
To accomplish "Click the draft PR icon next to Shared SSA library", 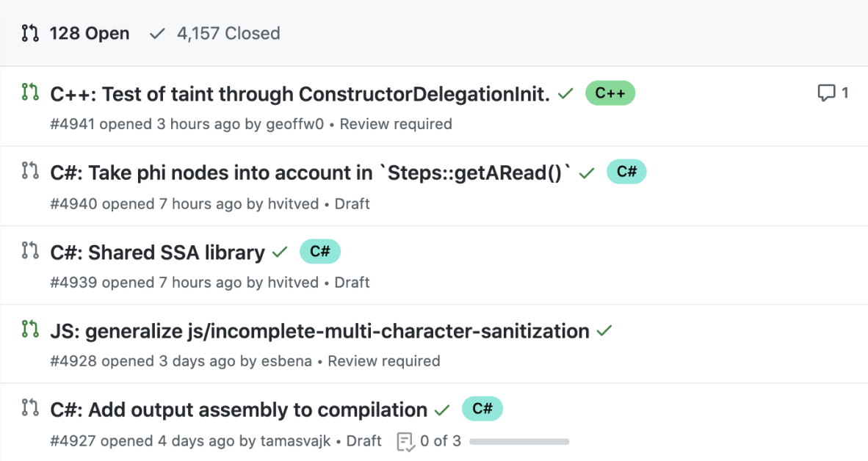I will (29, 250).
